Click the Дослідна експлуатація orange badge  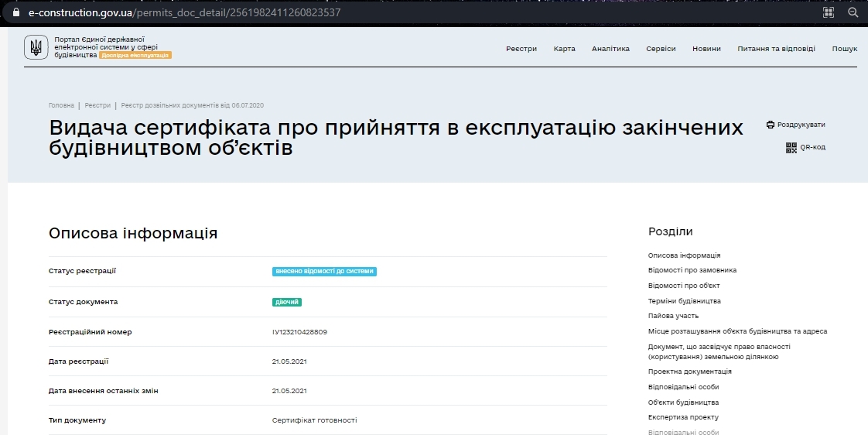click(x=135, y=56)
